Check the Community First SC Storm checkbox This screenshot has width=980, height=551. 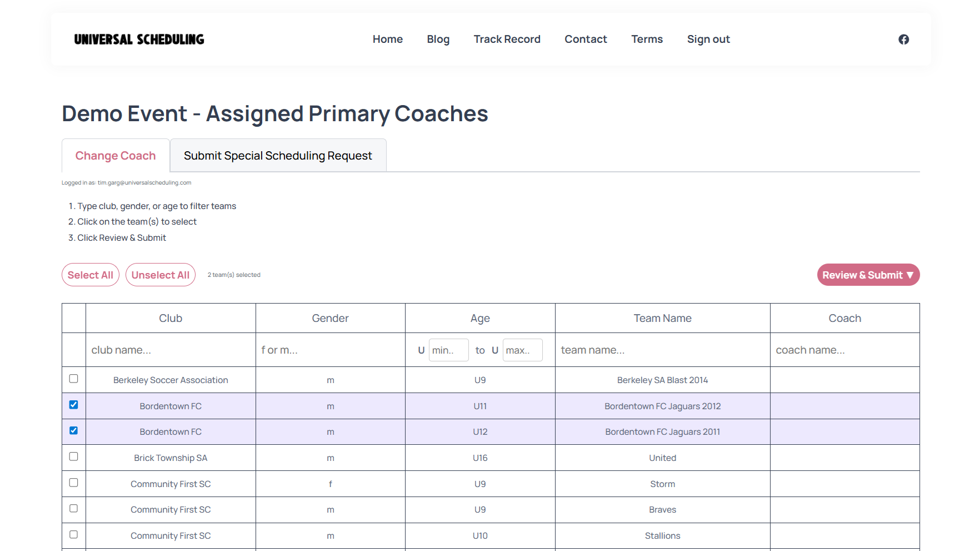(73, 483)
